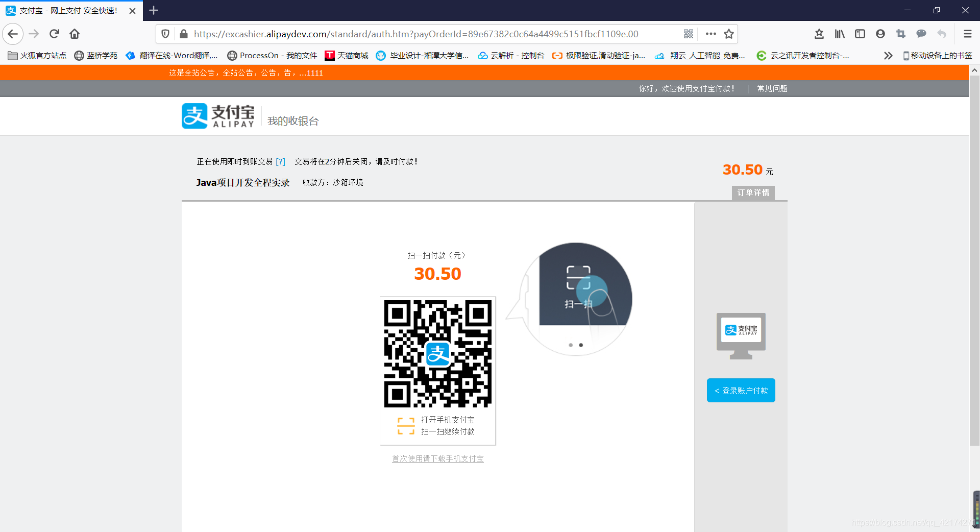Select the first carousel dot
This screenshot has width=980, height=532.
(x=571, y=345)
